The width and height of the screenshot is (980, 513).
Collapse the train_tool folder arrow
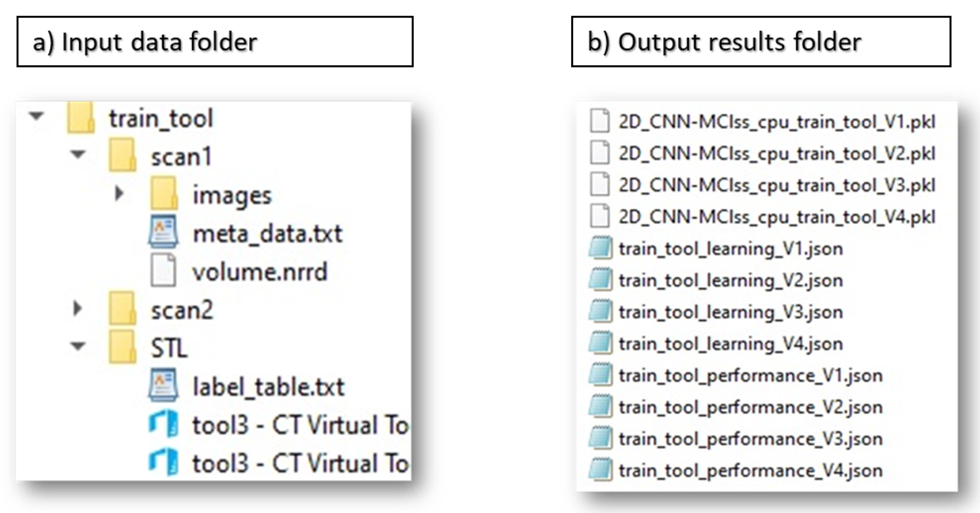coord(36,116)
